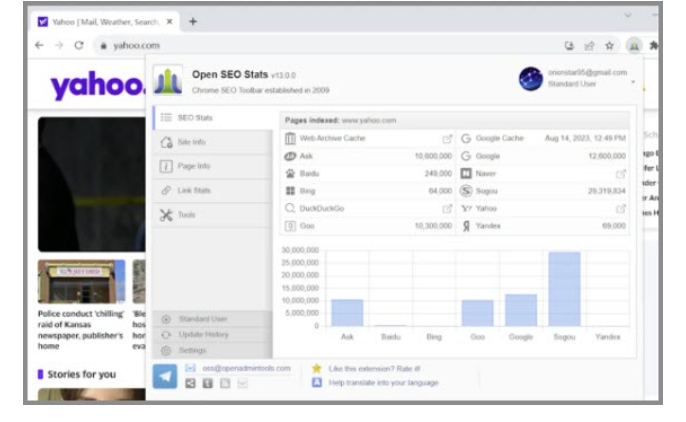This screenshot has width=686, height=422.
Task: Click the Google indexed count 12,600,000
Action: (607, 156)
